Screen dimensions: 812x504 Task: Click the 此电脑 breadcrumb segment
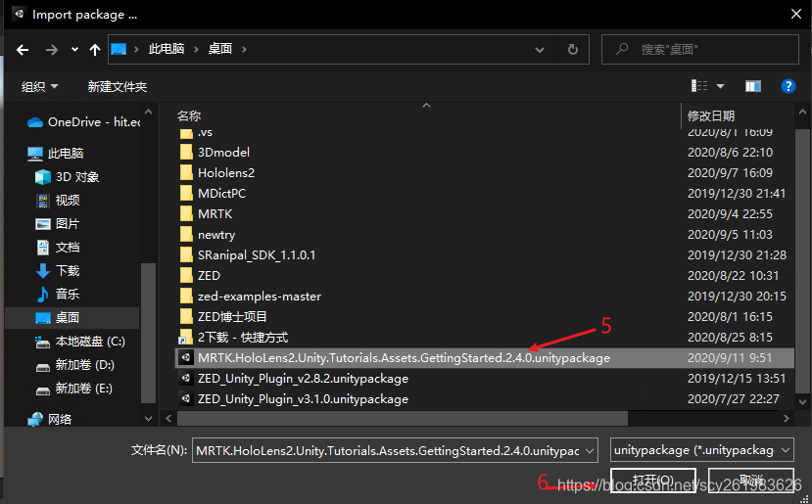167,49
